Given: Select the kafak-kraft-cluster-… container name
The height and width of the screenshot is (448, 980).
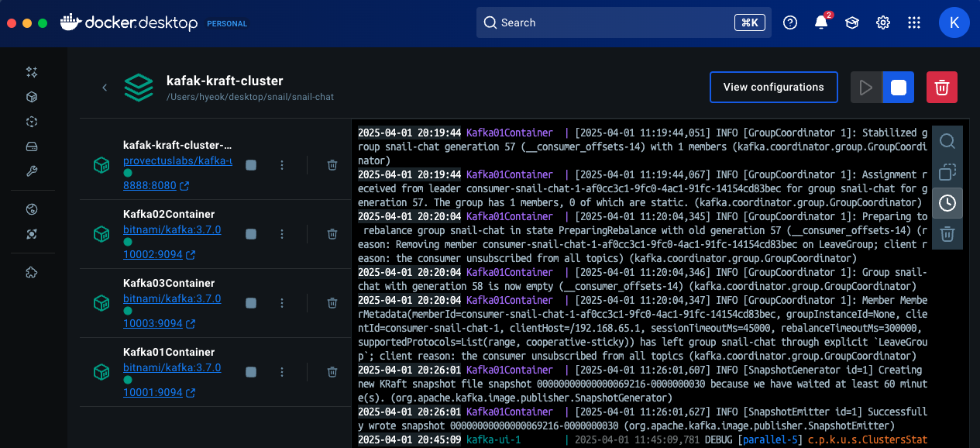Looking at the screenshot, I should tap(177, 145).
